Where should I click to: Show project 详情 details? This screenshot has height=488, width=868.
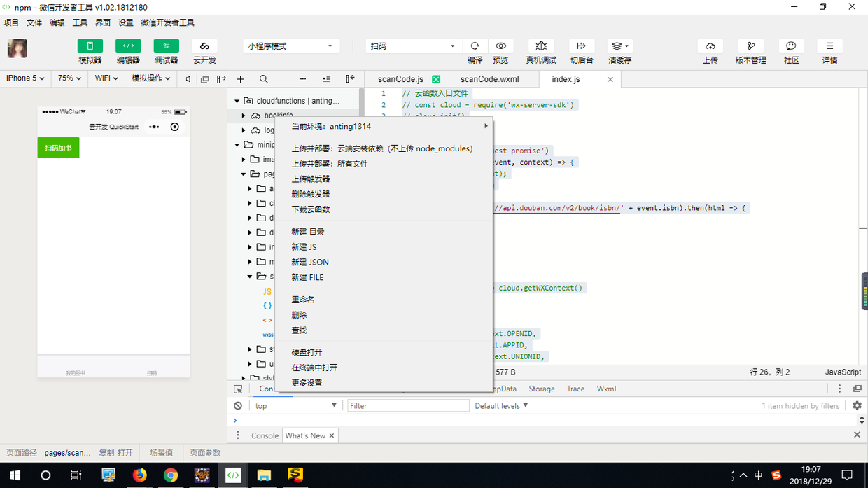[829, 46]
